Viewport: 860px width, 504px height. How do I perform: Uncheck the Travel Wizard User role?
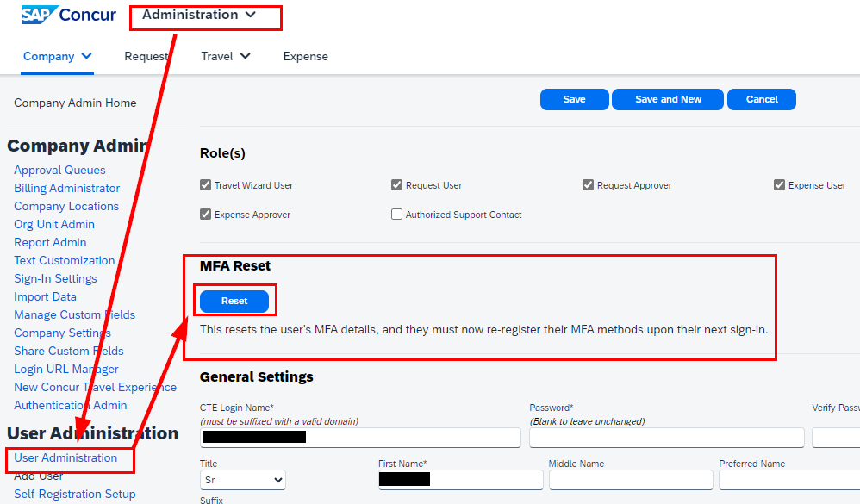tap(205, 184)
